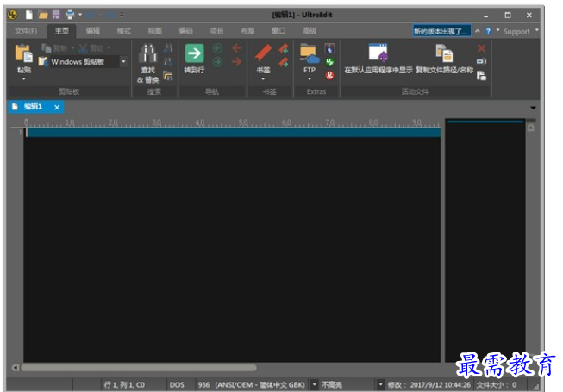
Task: Switch to the 项目 ribbon tab
Action: point(216,31)
